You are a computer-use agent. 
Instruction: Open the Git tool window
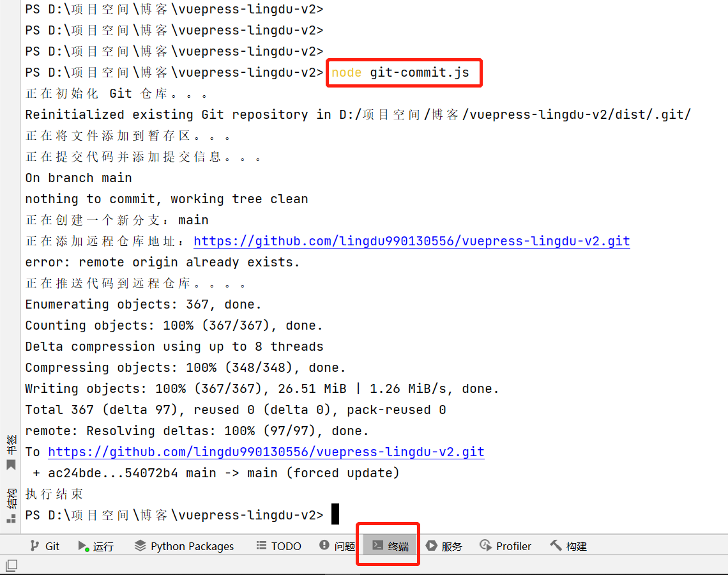45,546
